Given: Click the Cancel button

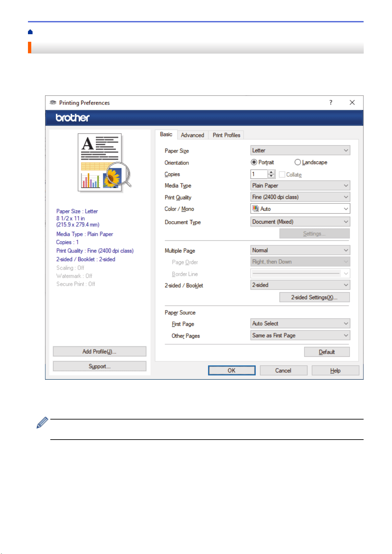Looking at the screenshot, I should click(x=283, y=371).
